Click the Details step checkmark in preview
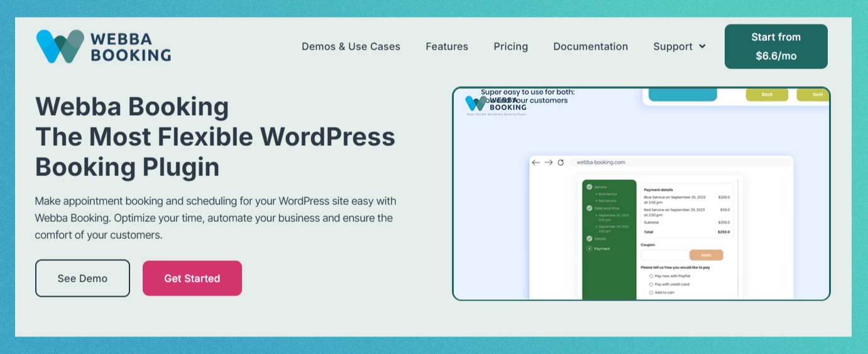Viewport: 868px width, 354px height. point(590,239)
